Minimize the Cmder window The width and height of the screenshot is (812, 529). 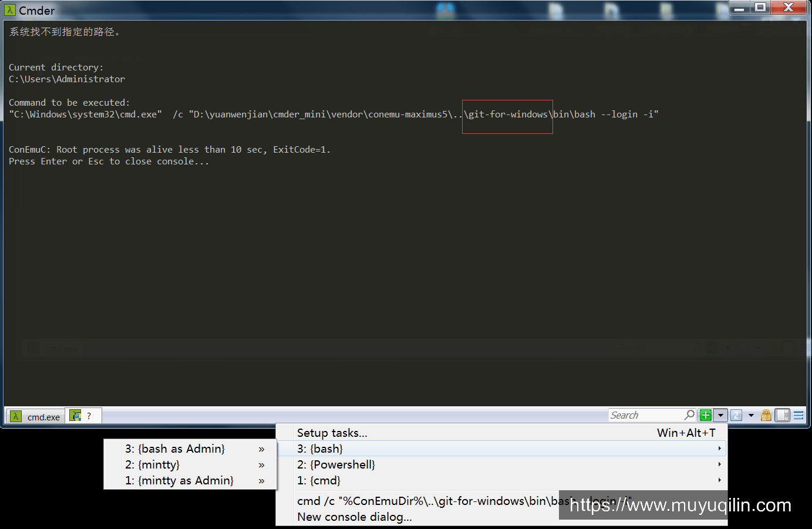(739, 7)
